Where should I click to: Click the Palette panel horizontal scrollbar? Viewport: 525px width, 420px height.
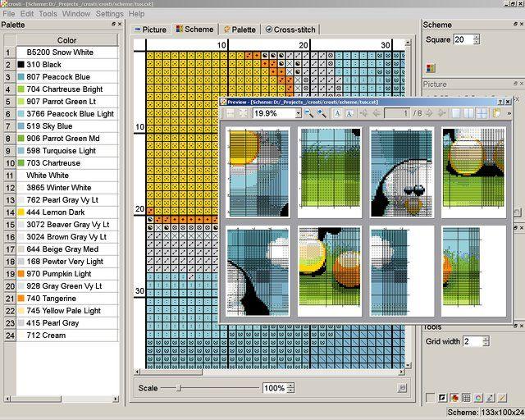[62, 399]
